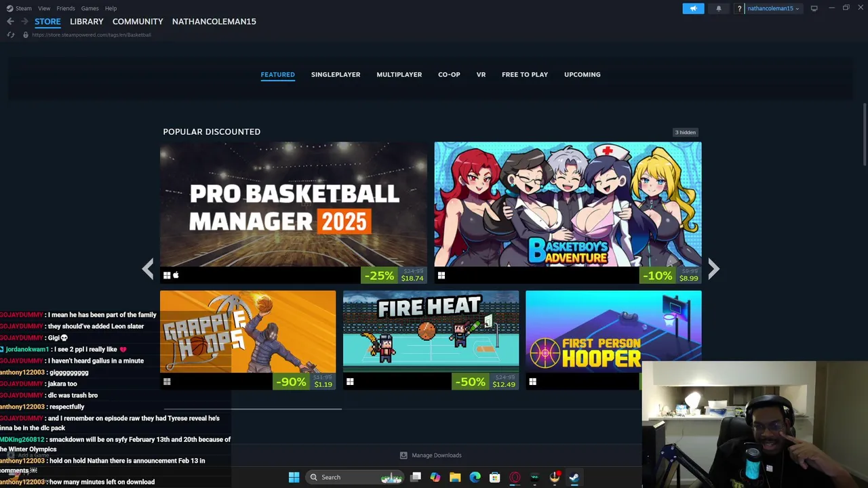Image resolution: width=868 pixels, height=488 pixels.
Task: Select the UPCOMING tab
Action: tap(583, 75)
